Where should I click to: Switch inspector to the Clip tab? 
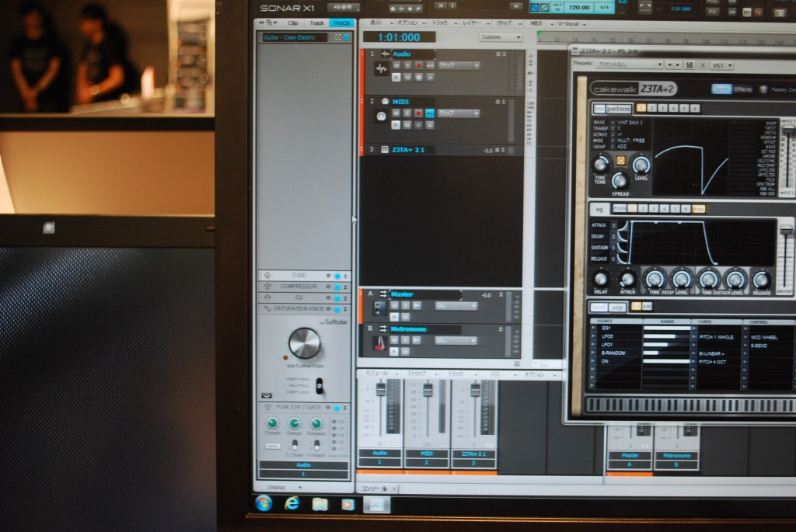[x=293, y=23]
